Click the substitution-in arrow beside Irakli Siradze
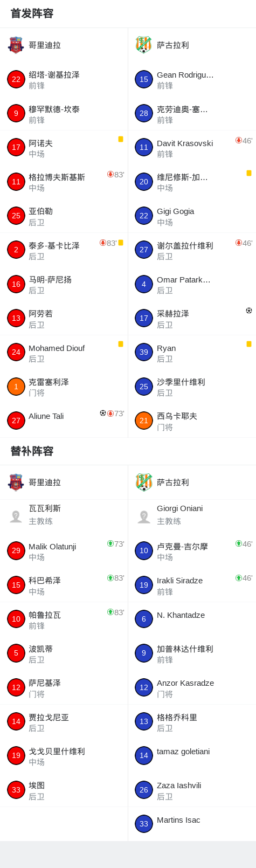 pos(238,577)
